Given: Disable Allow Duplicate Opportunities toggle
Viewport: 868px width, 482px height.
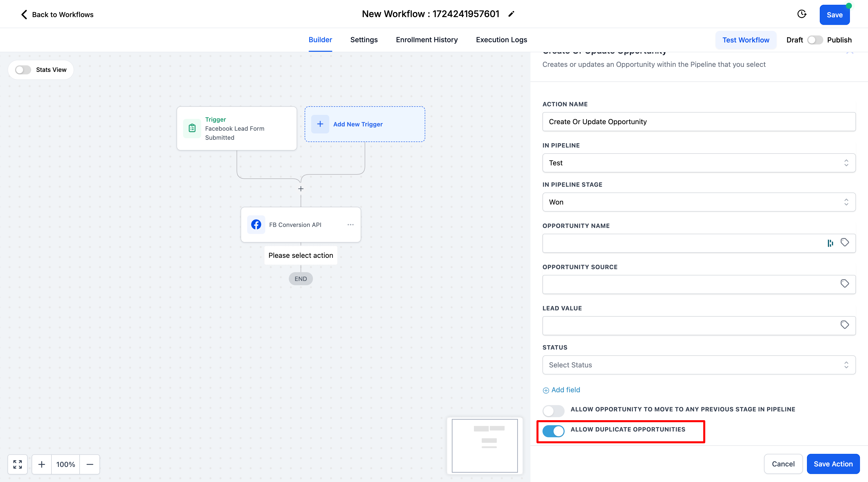Looking at the screenshot, I should coord(553,431).
